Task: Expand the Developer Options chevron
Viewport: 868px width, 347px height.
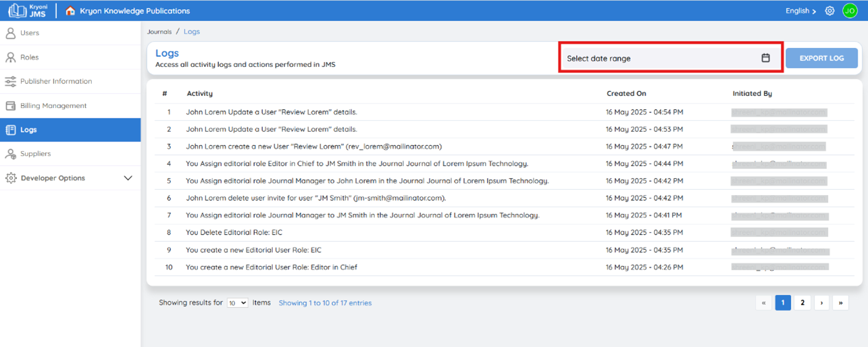Action: coord(128,178)
